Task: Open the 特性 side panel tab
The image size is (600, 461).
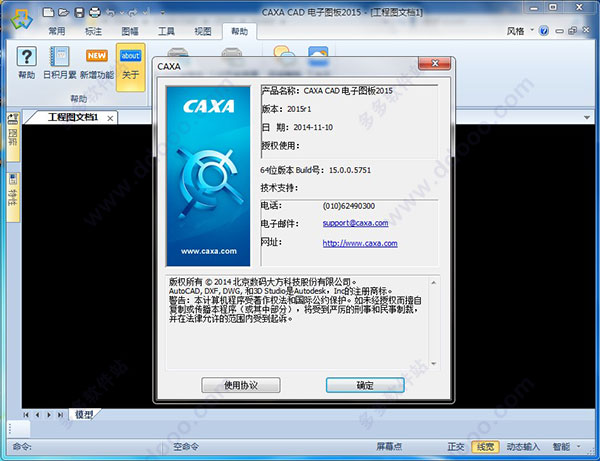Action: click(x=13, y=196)
